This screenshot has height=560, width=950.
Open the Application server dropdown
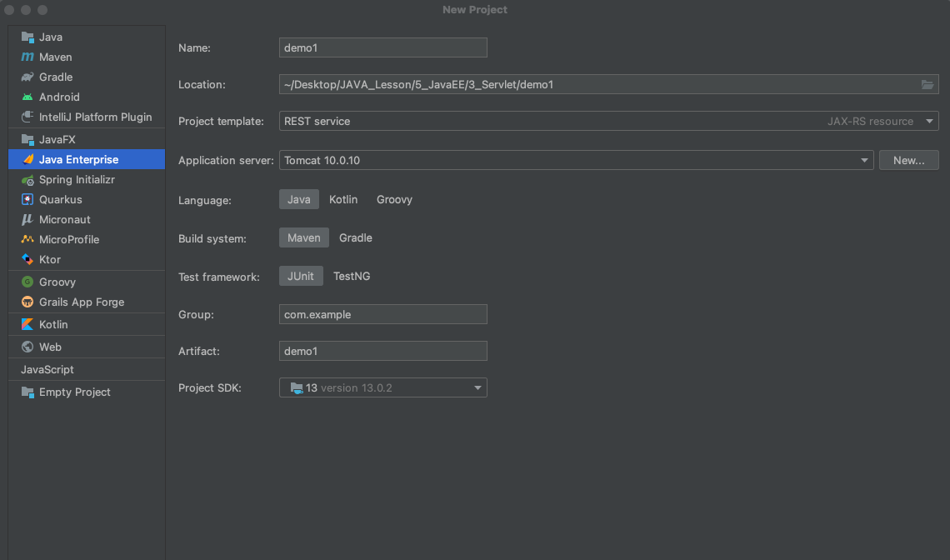[x=576, y=160]
